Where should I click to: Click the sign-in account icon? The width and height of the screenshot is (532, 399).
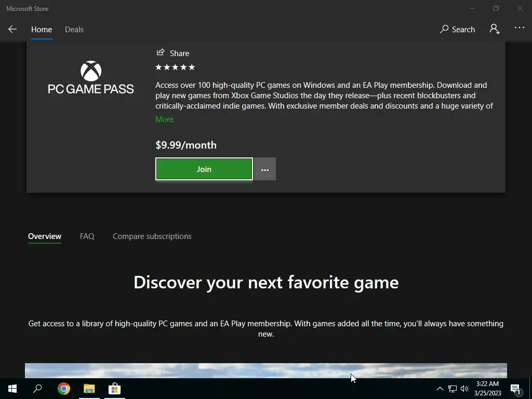[x=495, y=29]
